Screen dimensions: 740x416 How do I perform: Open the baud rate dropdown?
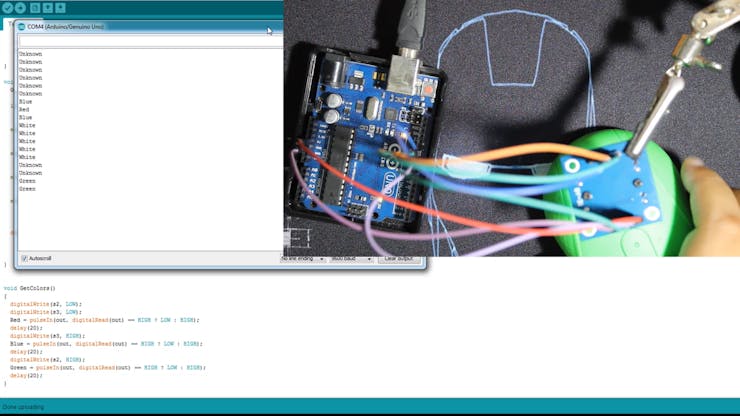351,259
